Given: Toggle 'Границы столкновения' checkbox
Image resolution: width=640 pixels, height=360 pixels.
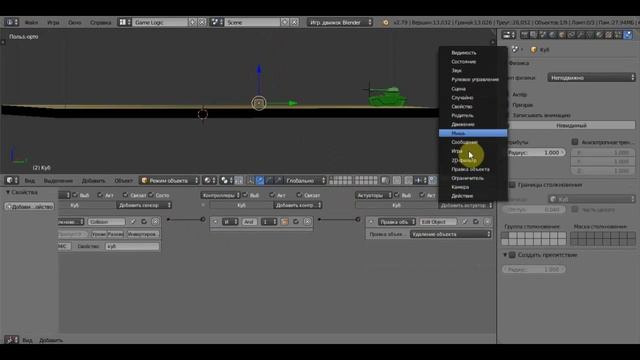Looking at the screenshot, I should 512,185.
